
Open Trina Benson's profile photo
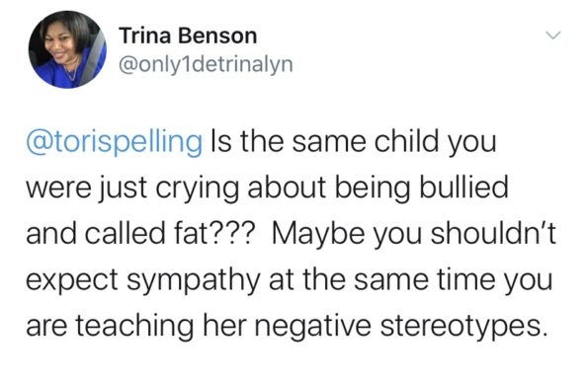pyautogui.click(x=67, y=49)
